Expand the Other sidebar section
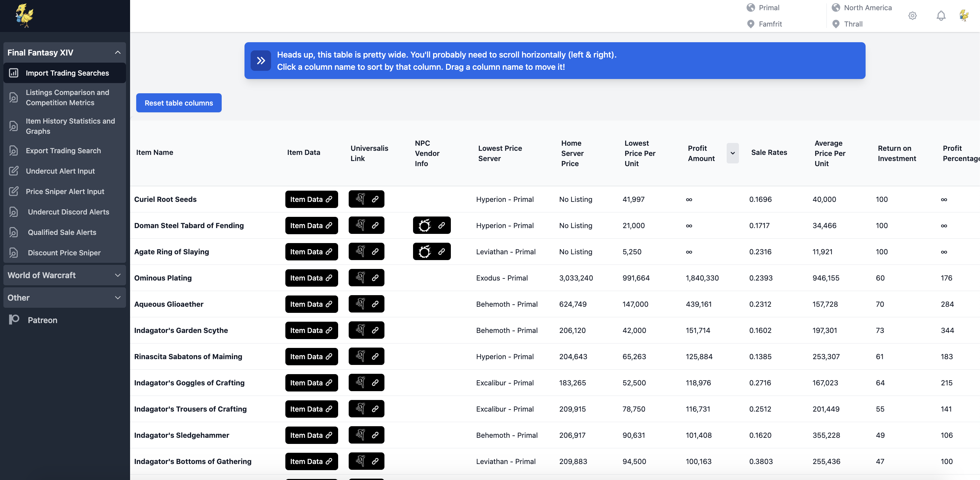The image size is (980, 480). pos(117,298)
